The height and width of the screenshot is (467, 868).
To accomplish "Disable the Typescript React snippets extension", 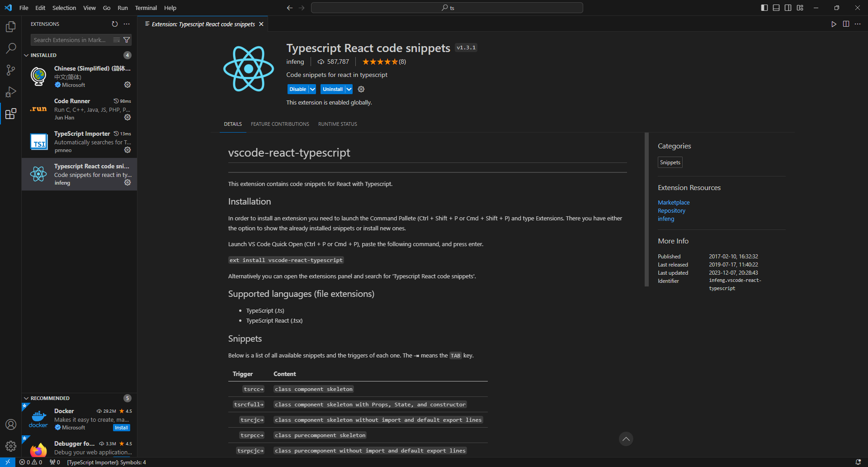I will (x=298, y=89).
